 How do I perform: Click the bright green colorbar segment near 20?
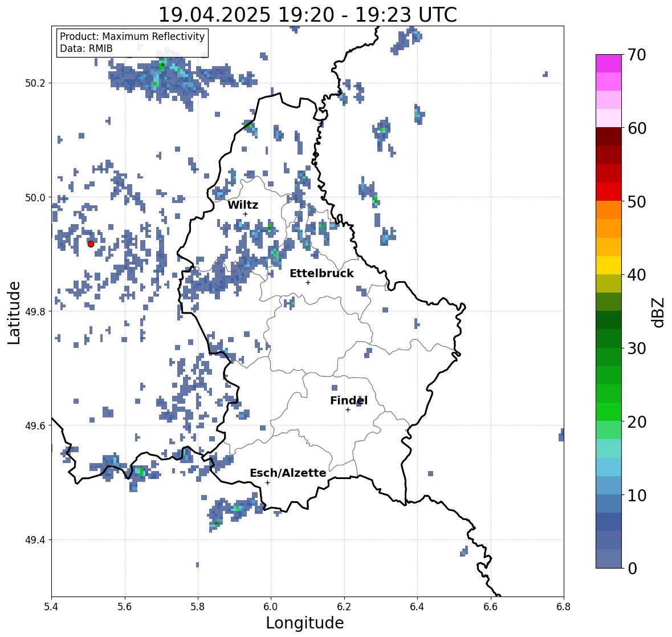tap(609, 412)
